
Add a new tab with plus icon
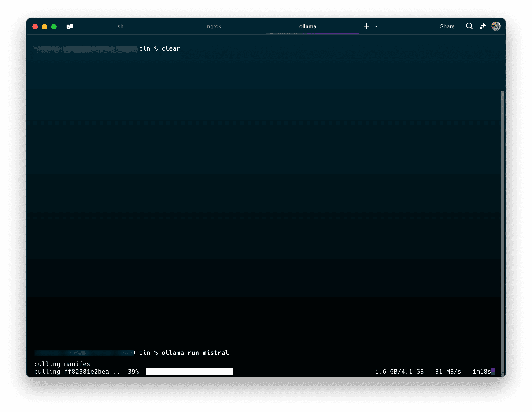(366, 26)
